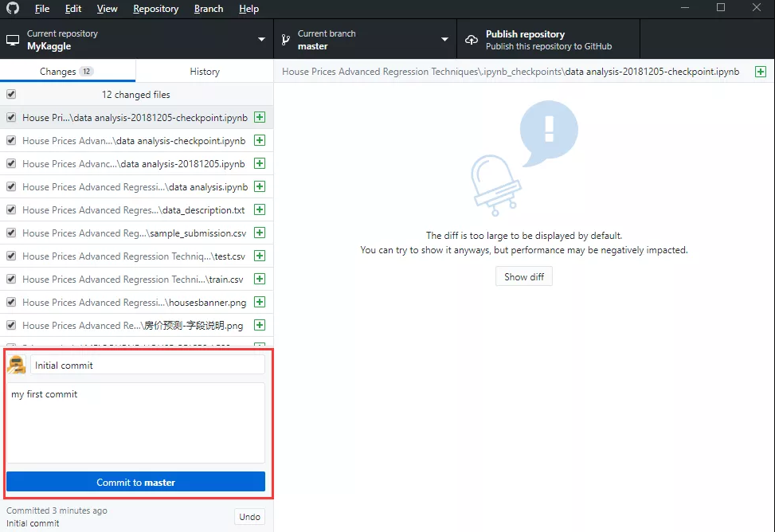This screenshot has width=775, height=532.
Task: Select the test.csv file row
Action: [136, 256]
